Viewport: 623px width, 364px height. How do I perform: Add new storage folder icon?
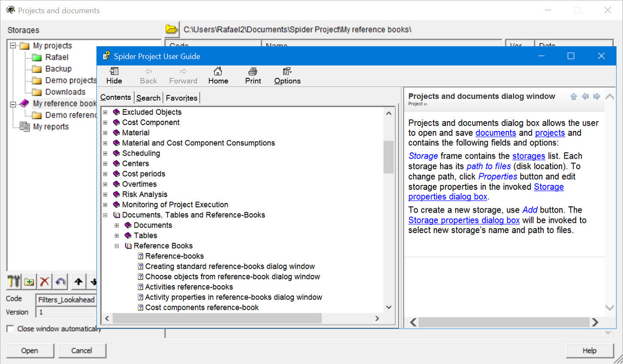pos(29,281)
